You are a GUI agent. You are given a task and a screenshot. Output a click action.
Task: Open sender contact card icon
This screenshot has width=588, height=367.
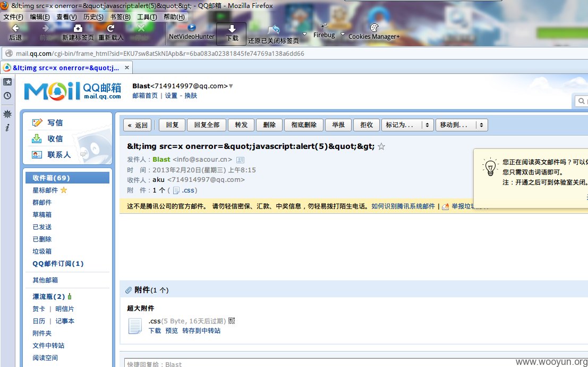[241, 160]
